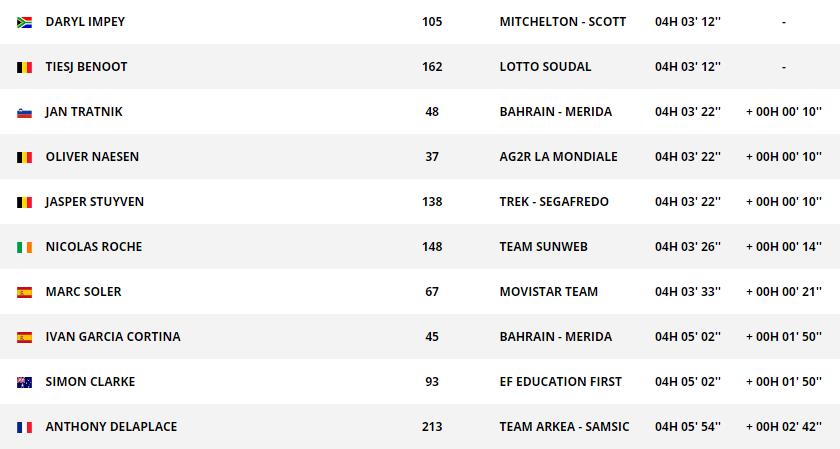Click the + 00H 02' 42'' time gap
The image size is (840, 449).
(783, 427)
